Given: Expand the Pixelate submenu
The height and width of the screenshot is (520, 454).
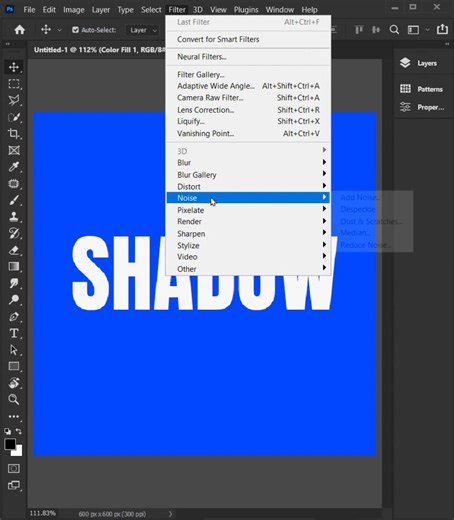Looking at the screenshot, I should tap(248, 210).
